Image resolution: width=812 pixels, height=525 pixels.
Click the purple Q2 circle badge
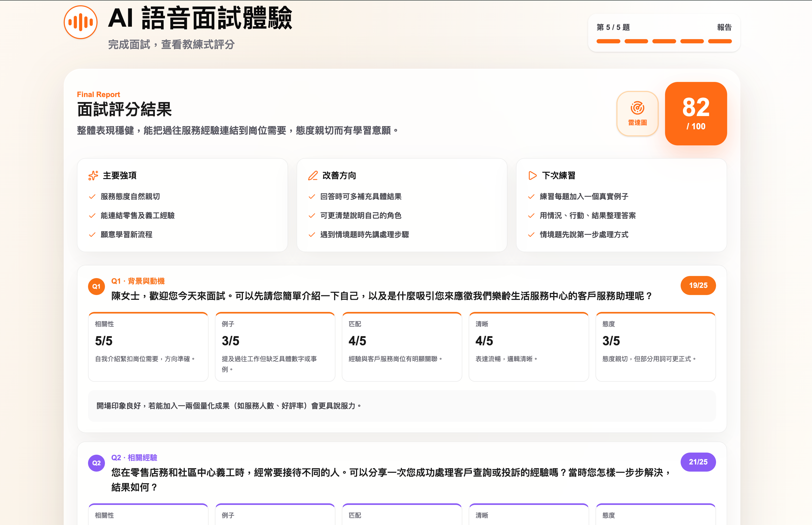click(96, 463)
